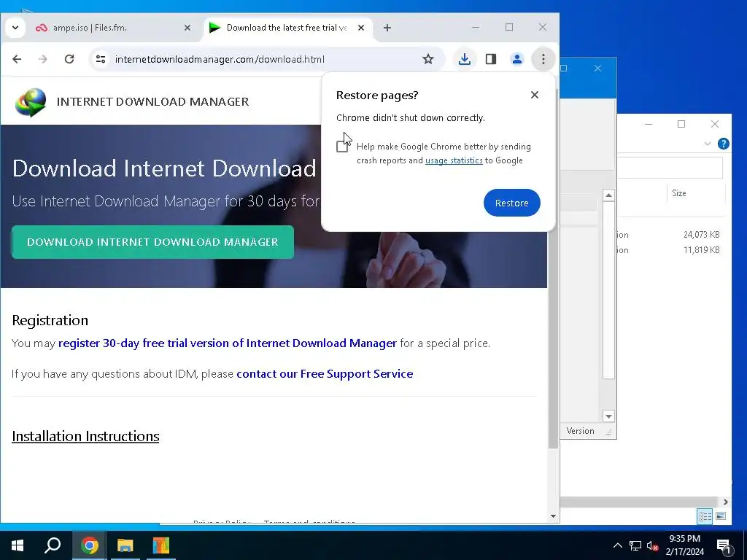Switch Explorer to details view icon
This screenshot has width=747, height=560.
click(x=705, y=516)
